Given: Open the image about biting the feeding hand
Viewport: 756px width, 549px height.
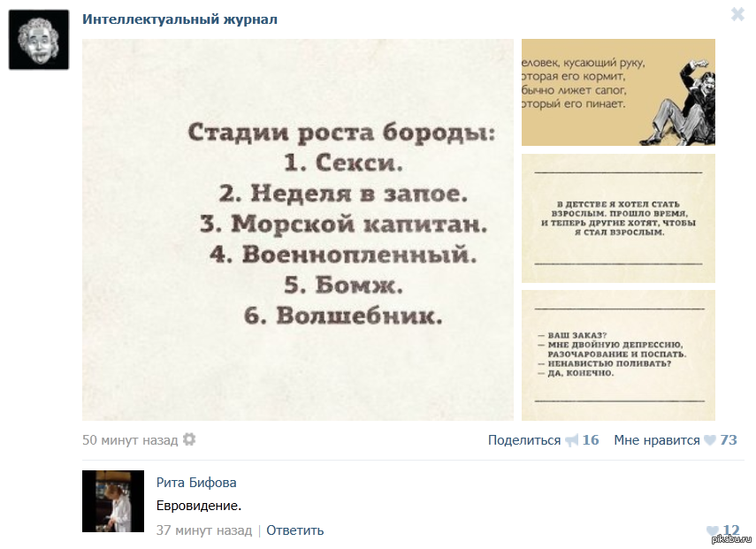Looking at the screenshot, I should click(618, 93).
